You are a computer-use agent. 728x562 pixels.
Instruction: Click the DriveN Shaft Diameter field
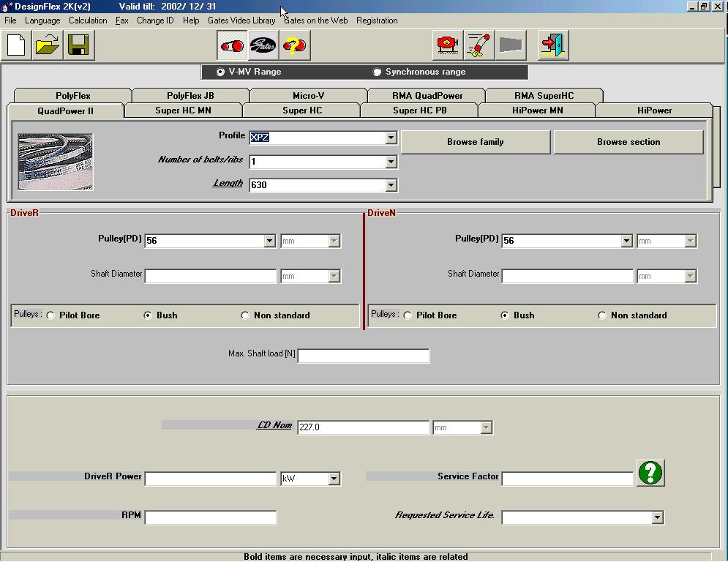(567, 276)
